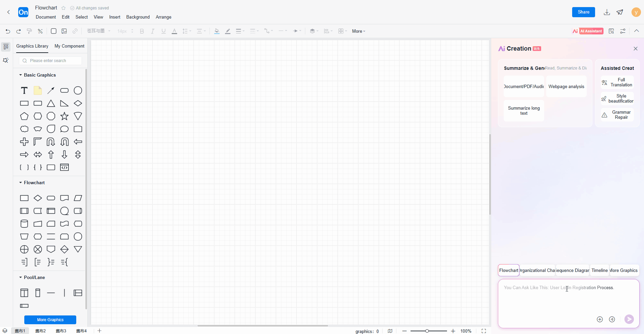Click the layers icon at bottom left

5,331
